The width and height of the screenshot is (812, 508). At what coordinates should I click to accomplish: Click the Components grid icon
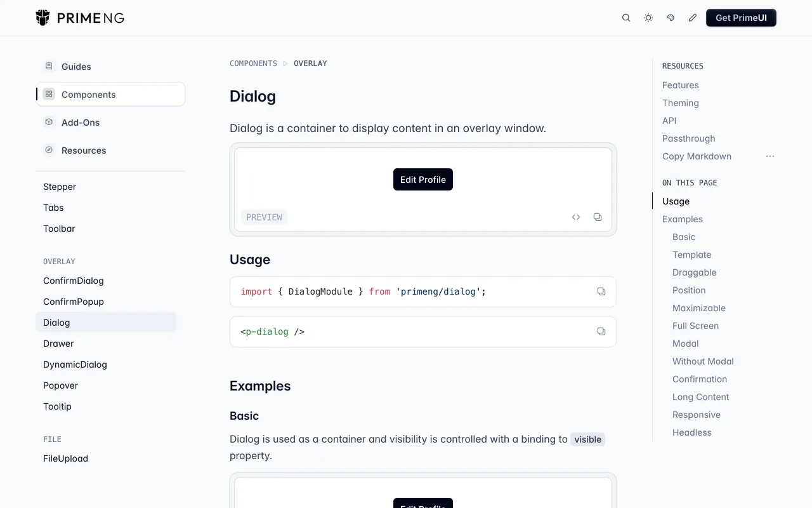click(x=49, y=94)
